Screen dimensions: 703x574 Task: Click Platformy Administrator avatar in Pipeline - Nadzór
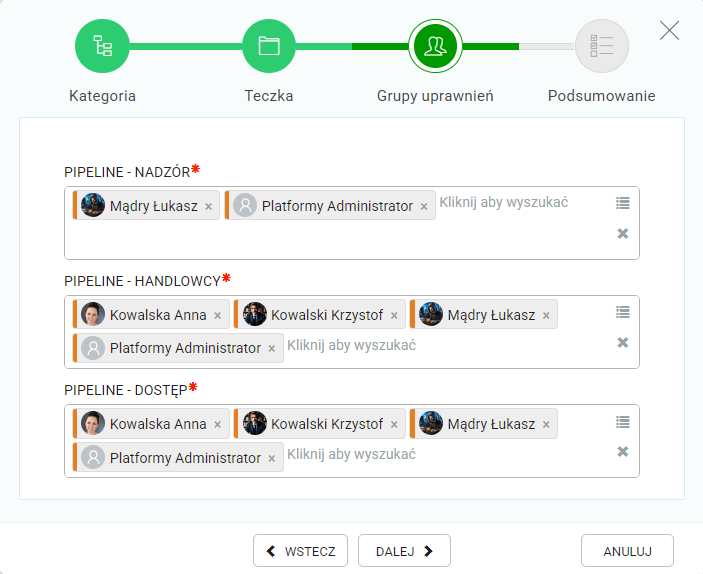point(245,205)
